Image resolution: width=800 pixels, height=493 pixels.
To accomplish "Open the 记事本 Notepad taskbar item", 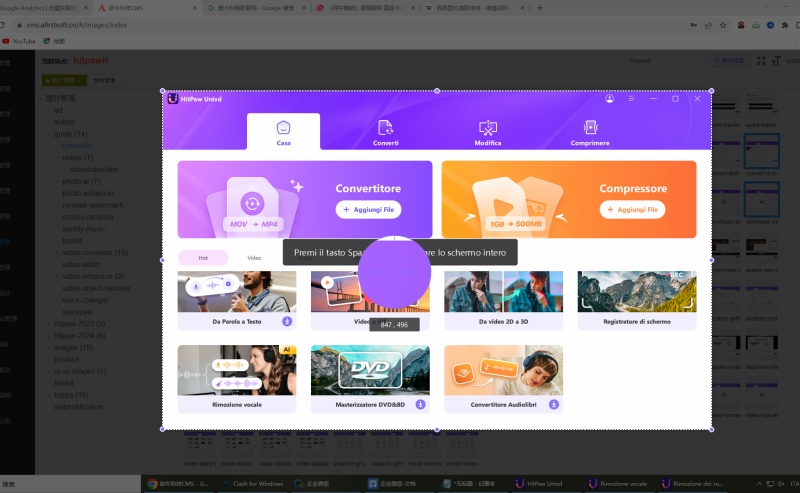I will [468, 484].
